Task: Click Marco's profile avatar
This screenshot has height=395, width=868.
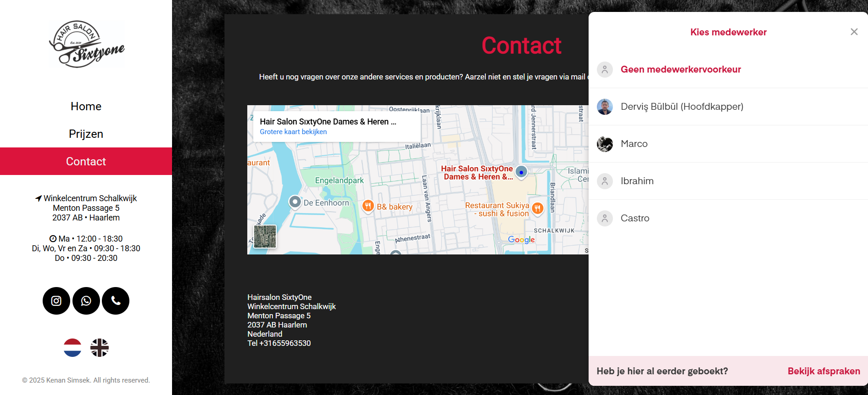Action: 605,144
